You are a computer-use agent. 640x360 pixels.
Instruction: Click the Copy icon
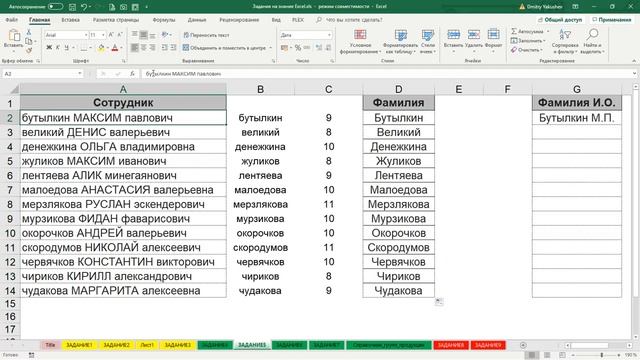[x=29, y=41]
